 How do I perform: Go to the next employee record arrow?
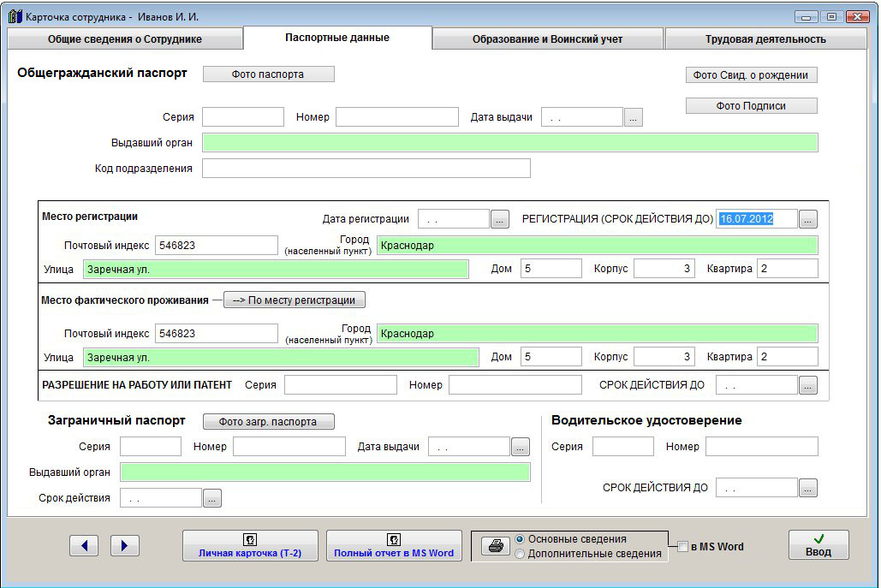[x=125, y=545]
